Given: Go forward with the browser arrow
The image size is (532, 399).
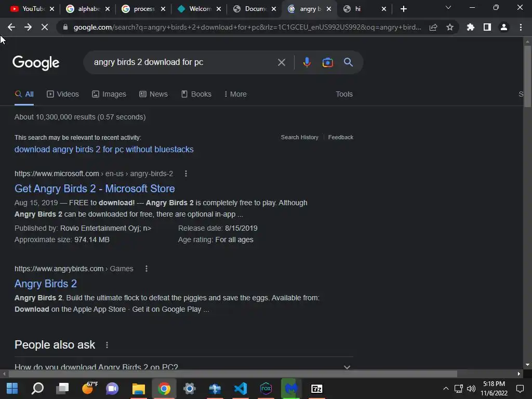Looking at the screenshot, I should [28, 27].
